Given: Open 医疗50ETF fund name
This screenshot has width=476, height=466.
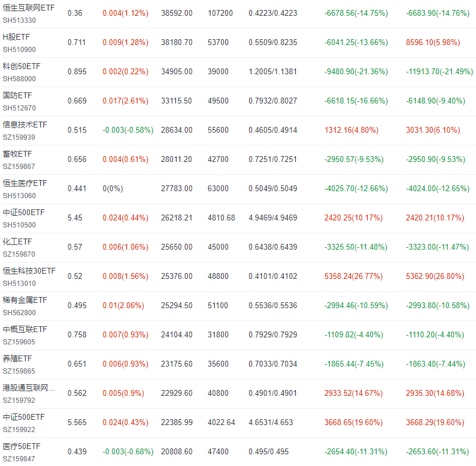Looking at the screenshot, I should 21,446.
